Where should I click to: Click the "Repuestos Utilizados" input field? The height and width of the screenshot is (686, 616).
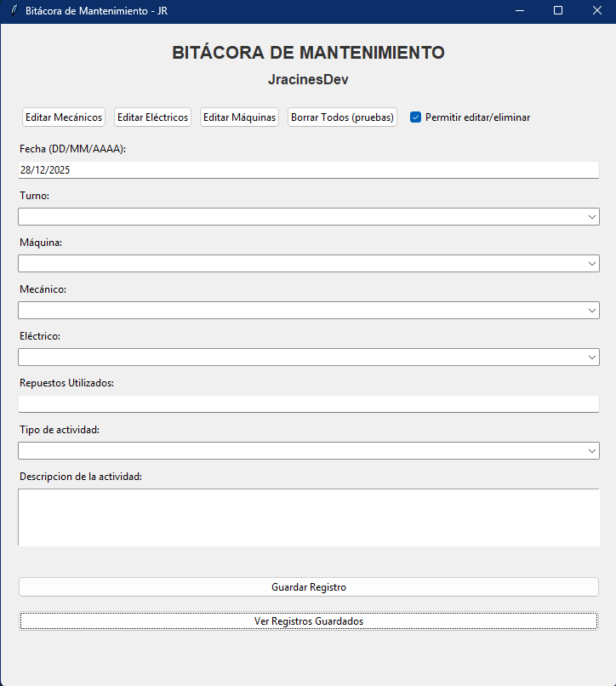coord(308,403)
